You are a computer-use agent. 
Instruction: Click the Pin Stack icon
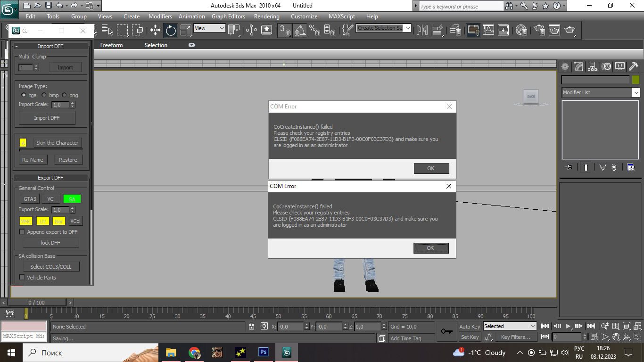click(x=569, y=167)
